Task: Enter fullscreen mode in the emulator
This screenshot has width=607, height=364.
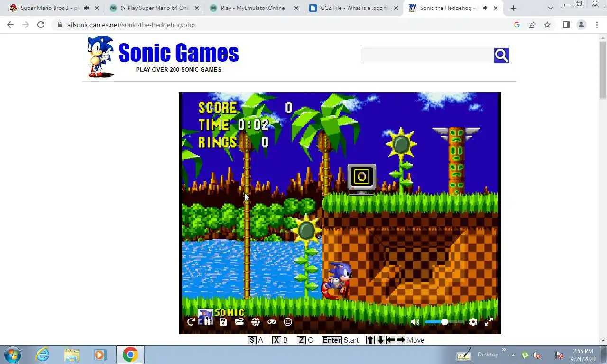Action: (489, 322)
